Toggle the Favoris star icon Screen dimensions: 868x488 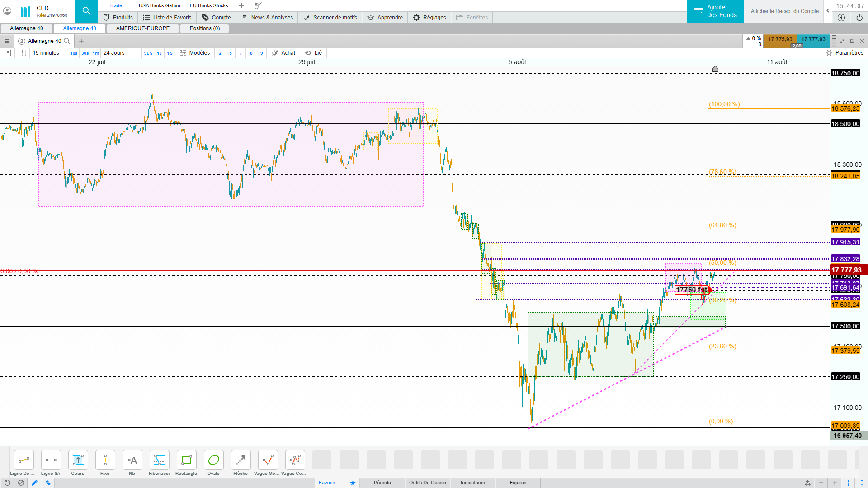[x=353, y=483]
